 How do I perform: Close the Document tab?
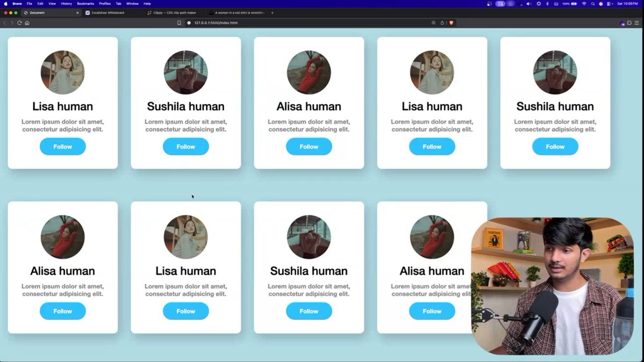tap(77, 12)
